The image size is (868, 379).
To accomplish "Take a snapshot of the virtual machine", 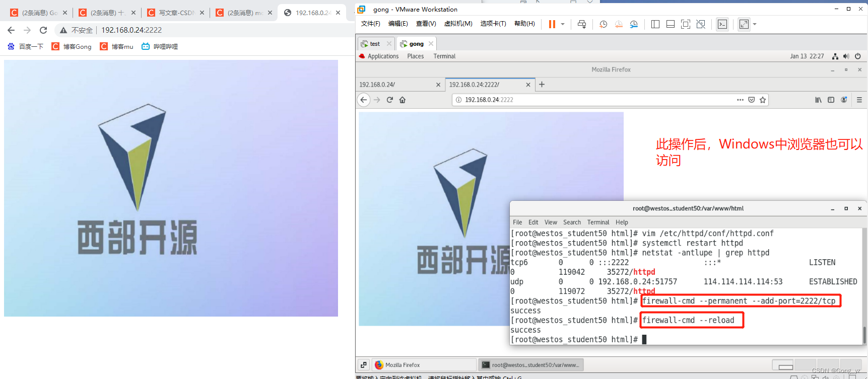I will pos(603,24).
